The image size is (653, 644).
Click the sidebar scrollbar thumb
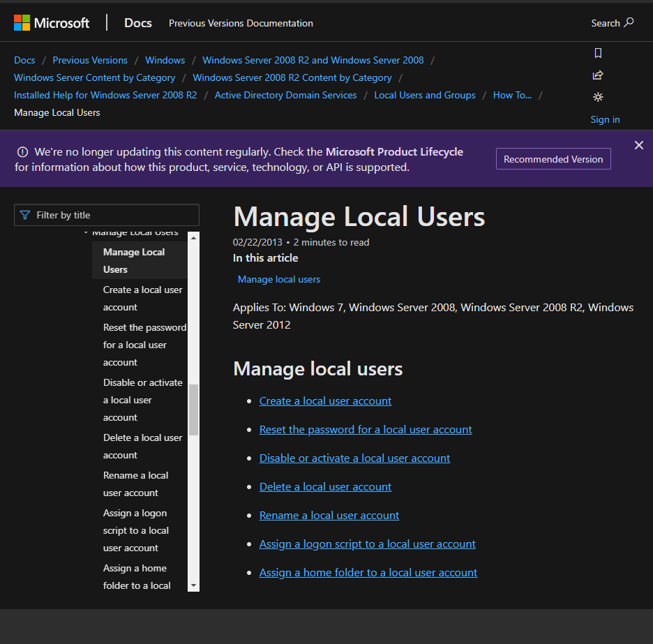193,410
